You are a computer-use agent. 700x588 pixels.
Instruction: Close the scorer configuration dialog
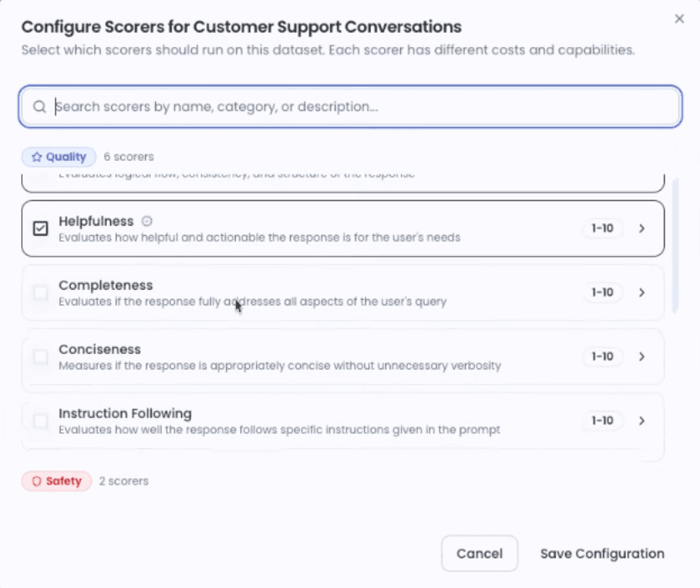point(680,18)
